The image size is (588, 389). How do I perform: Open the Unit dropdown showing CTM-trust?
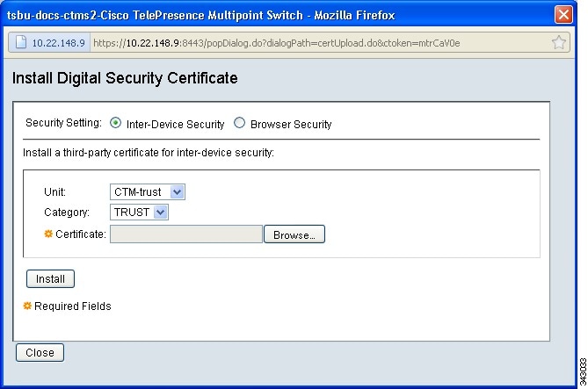(148, 192)
